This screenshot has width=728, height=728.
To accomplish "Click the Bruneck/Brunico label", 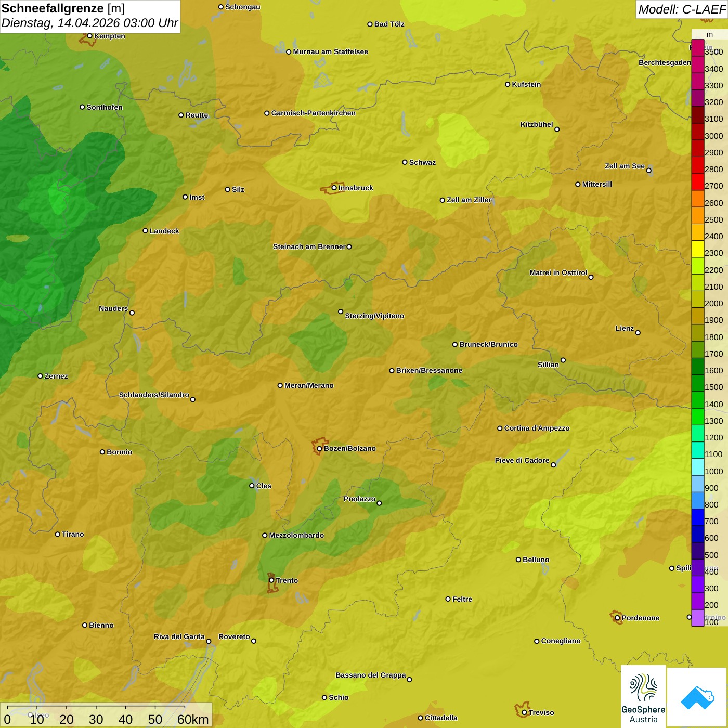I will pos(488,344).
